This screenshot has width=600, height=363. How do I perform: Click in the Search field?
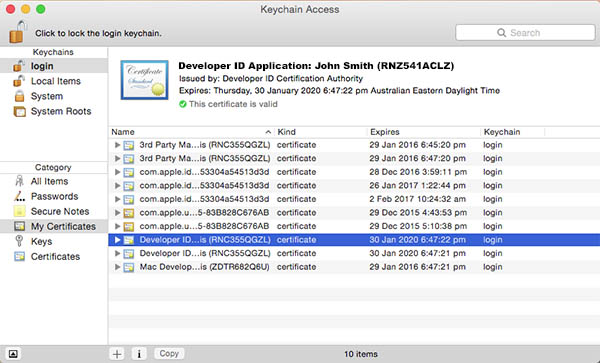coord(525,33)
